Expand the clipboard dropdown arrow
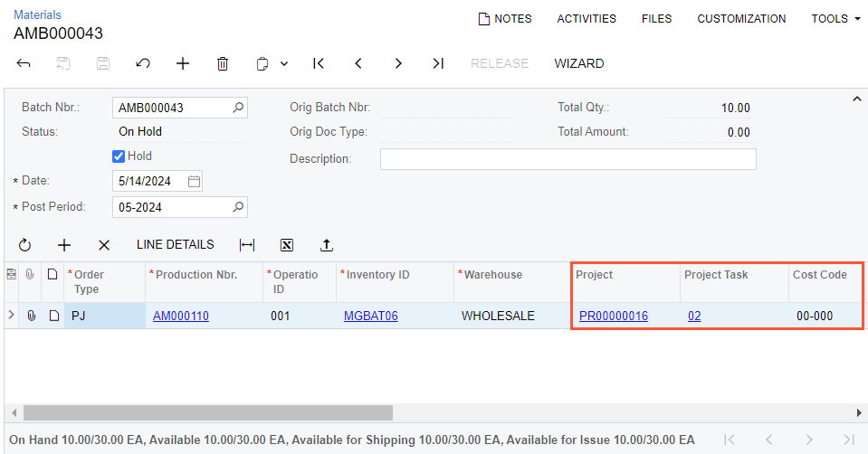The width and height of the screenshot is (868, 454). [x=284, y=63]
